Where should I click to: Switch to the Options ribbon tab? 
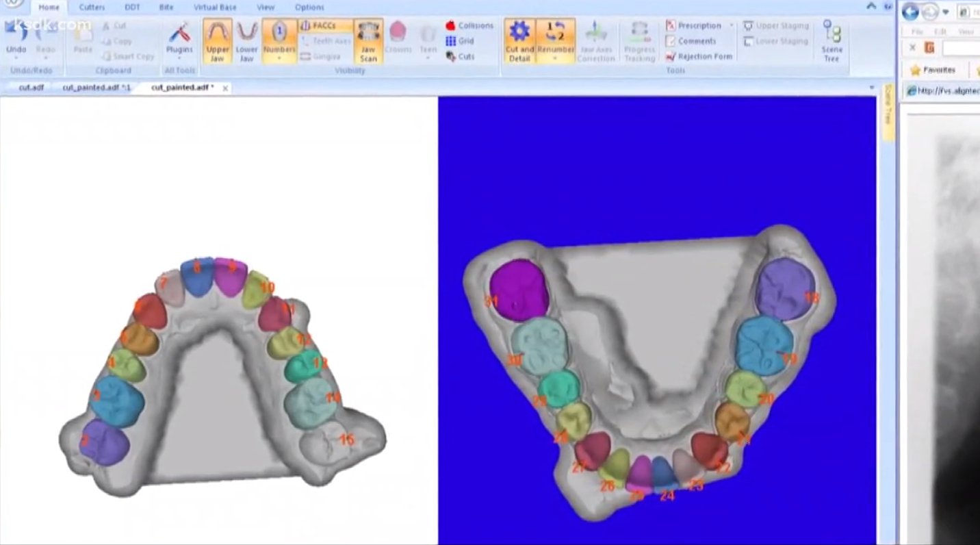[x=309, y=7]
